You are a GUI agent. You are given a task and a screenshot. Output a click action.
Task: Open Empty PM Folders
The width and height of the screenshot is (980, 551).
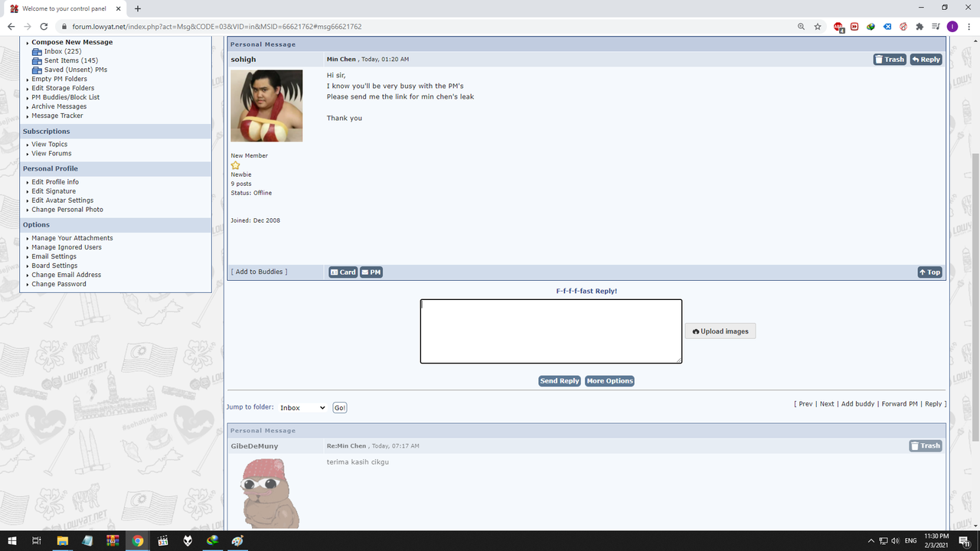point(59,79)
